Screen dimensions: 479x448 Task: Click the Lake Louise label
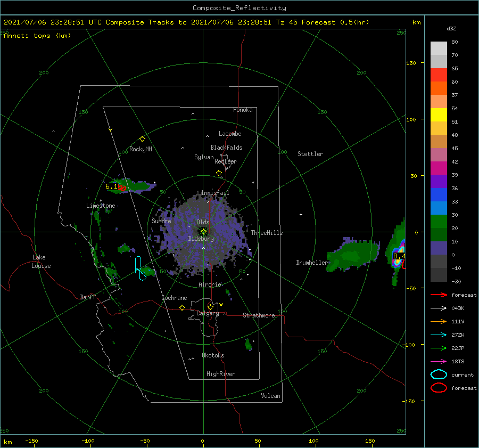41,262
